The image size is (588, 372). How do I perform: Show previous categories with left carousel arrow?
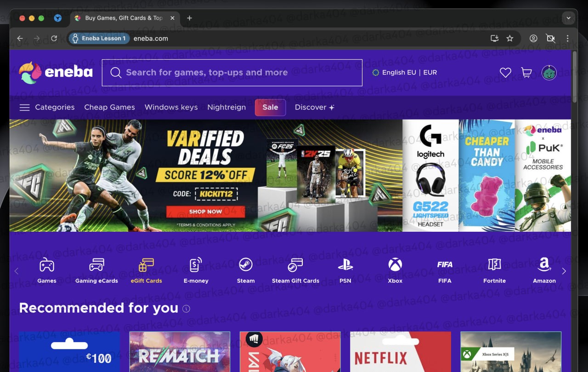(x=17, y=271)
